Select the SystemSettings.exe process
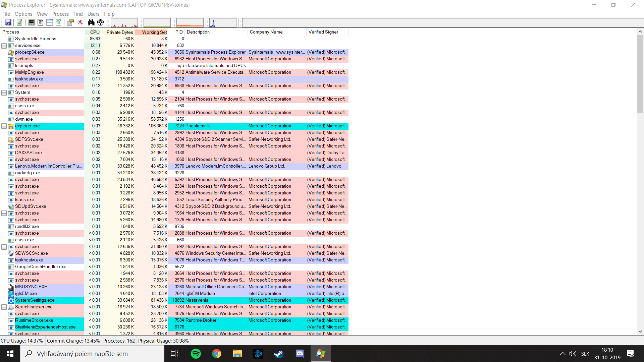The height and width of the screenshot is (362, 644). point(174,300)
